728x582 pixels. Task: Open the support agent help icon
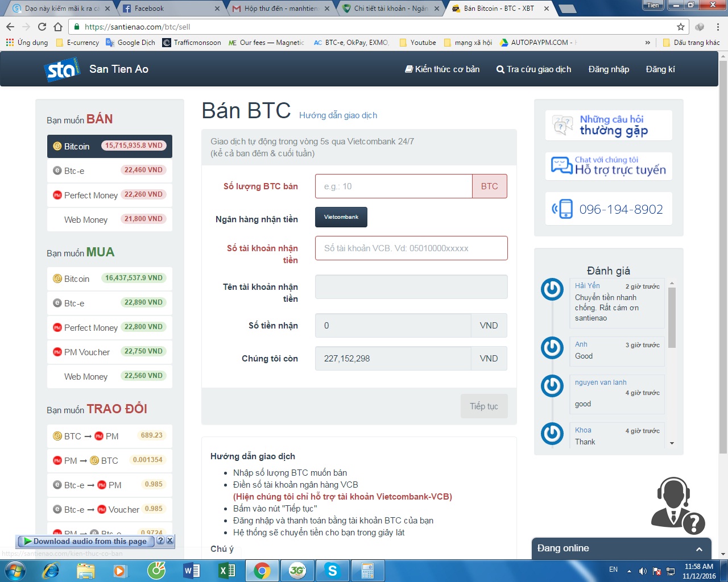(x=677, y=505)
